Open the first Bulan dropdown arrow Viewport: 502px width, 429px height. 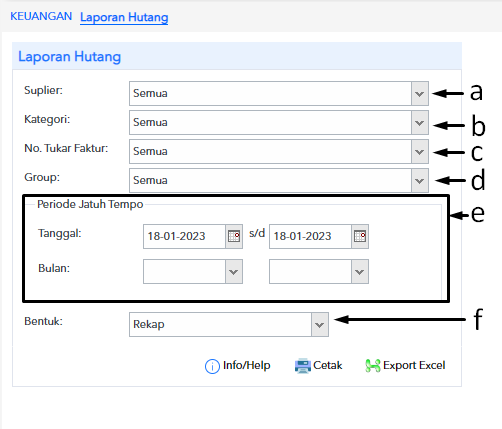[234, 272]
